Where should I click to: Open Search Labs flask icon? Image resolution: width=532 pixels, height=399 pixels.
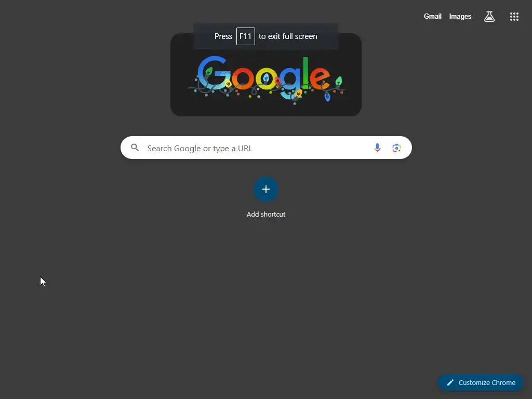[x=489, y=16]
